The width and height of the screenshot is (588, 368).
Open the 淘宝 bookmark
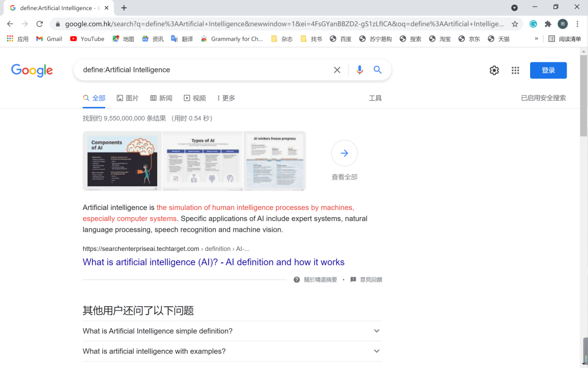click(x=440, y=39)
